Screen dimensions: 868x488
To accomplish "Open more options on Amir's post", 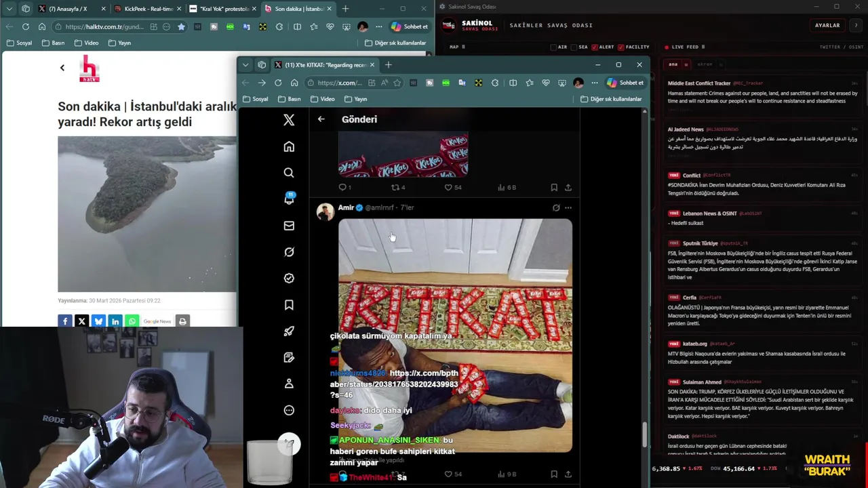I will pyautogui.click(x=568, y=207).
